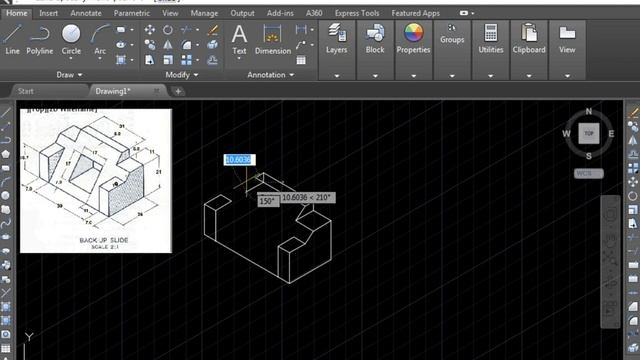Activate the Stretch tool
Image resolution: width=640 pixels, height=360 pixels.
pyautogui.click(x=150, y=60)
